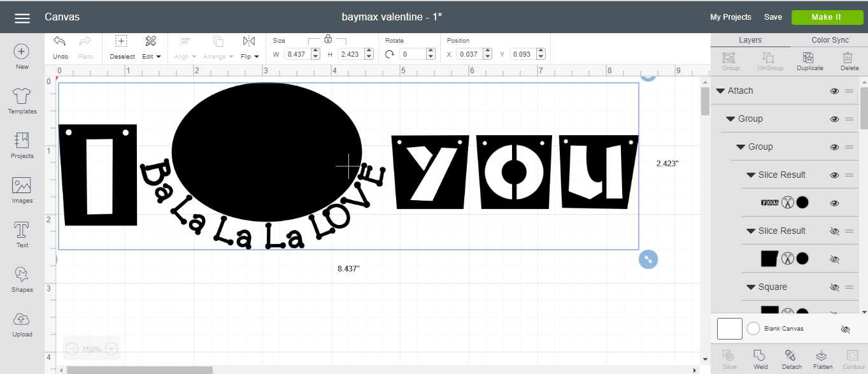Click the Blank Canvas thumbnail
The height and width of the screenshot is (374, 868).
(730, 329)
